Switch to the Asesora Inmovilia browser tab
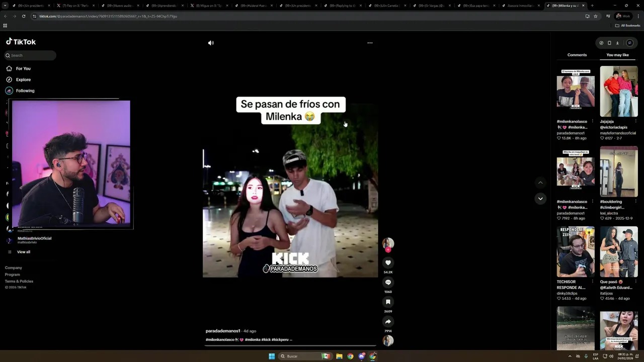The image size is (644, 362). [x=522, y=6]
